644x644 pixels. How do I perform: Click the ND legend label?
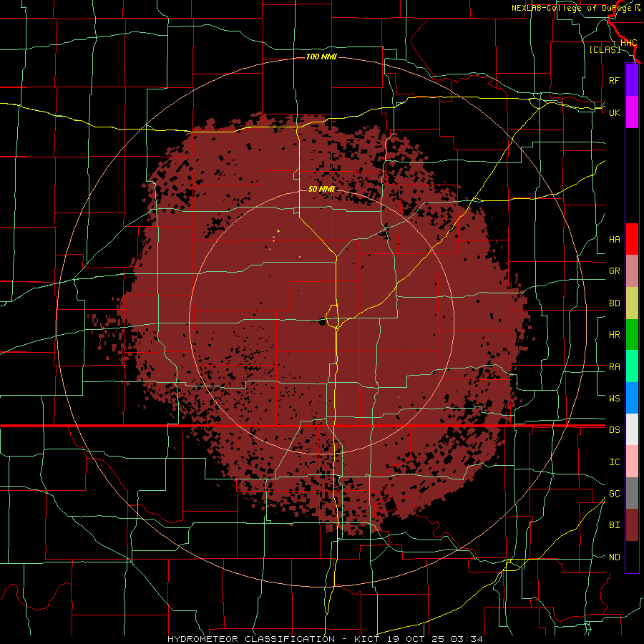coord(614,557)
